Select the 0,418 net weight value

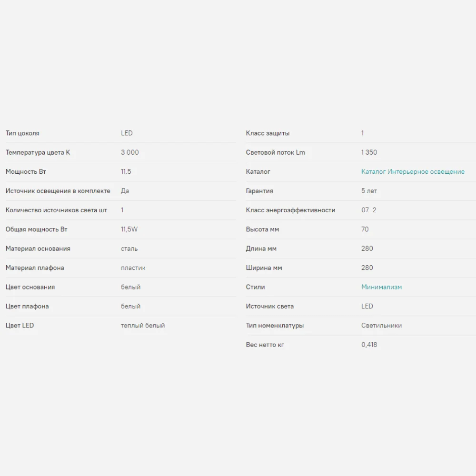click(x=369, y=345)
